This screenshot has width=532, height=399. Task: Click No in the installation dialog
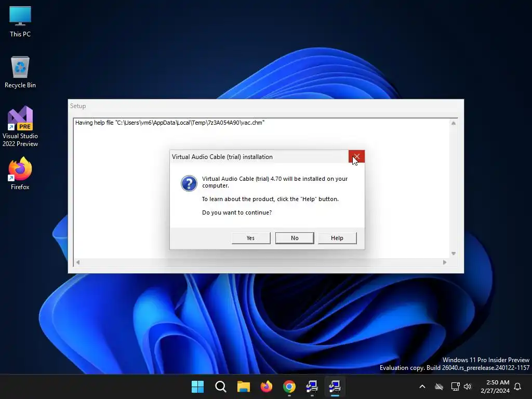[295, 238]
